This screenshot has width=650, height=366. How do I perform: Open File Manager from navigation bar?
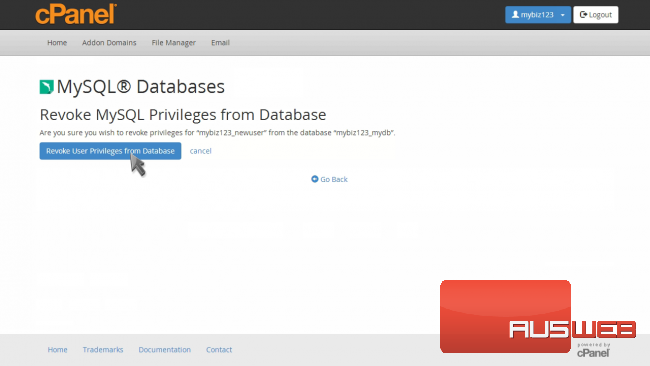click(x=173, y=43)
